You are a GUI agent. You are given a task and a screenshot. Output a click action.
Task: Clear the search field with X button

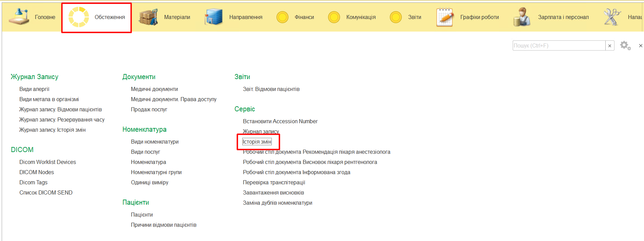[x=610, y=46]
